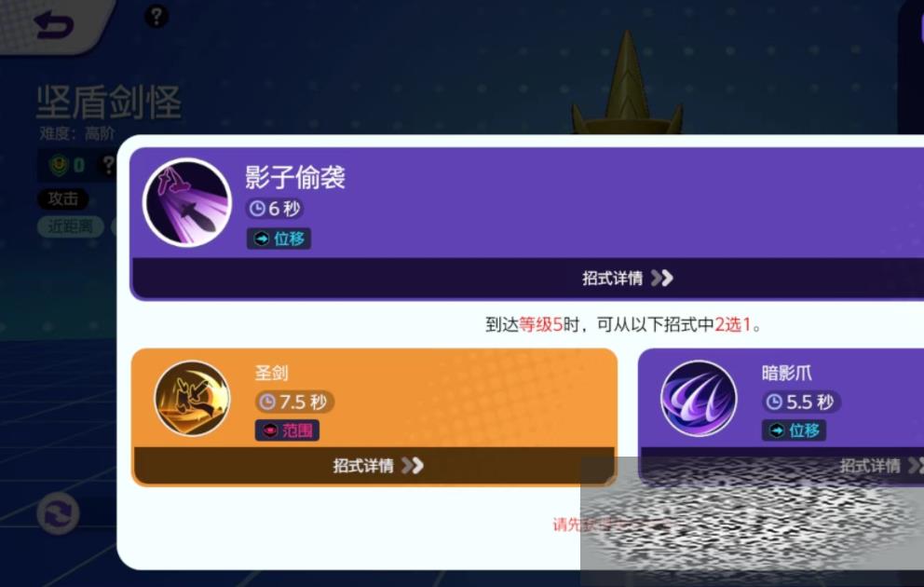Select the 攻击 role tag

point(63,198)
